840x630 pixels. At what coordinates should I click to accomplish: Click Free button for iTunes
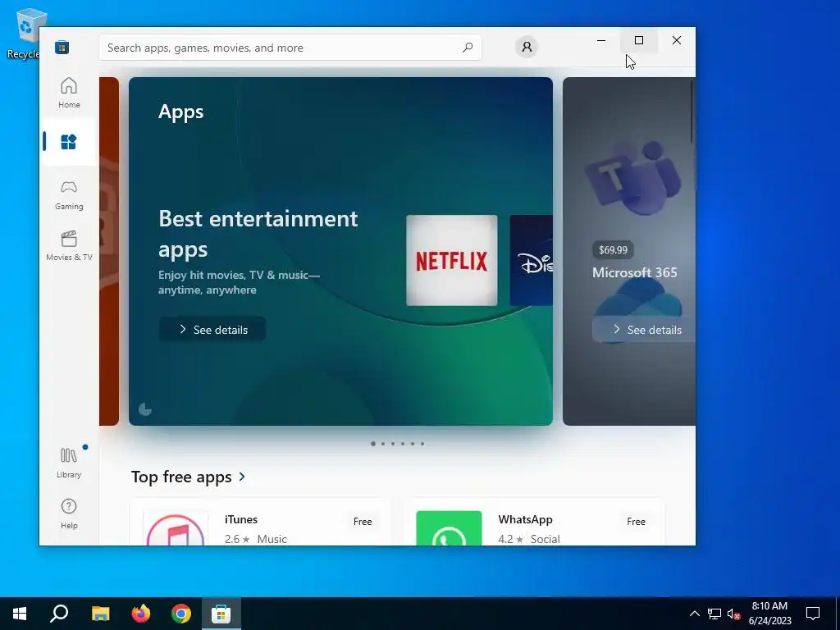tap(363, 521)
